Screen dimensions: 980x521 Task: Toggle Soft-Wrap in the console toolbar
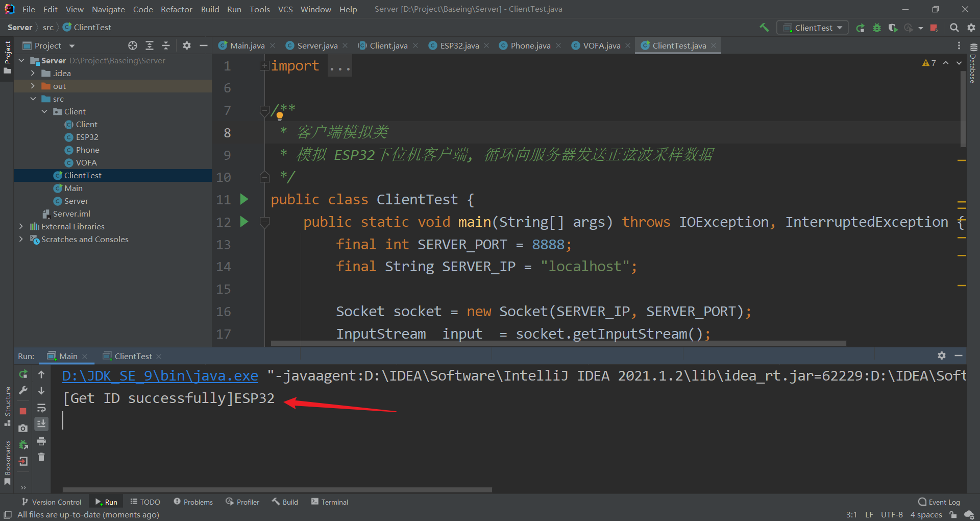42,408
